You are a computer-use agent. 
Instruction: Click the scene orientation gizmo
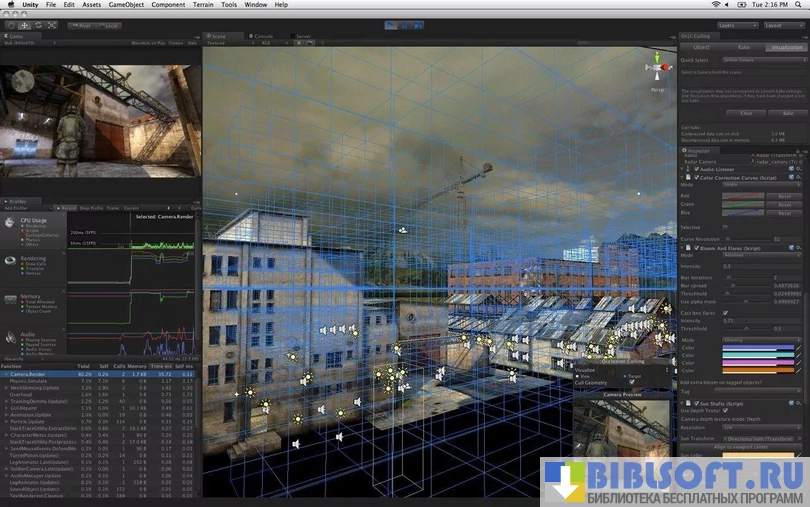tap(656, 72)
